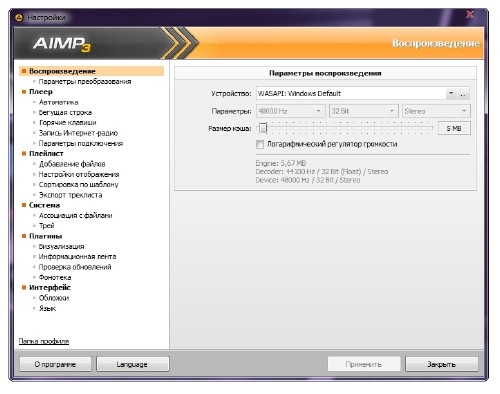500x394 pixels.
Task: Close the settings window with red X
Action: (x=470, y=14)
